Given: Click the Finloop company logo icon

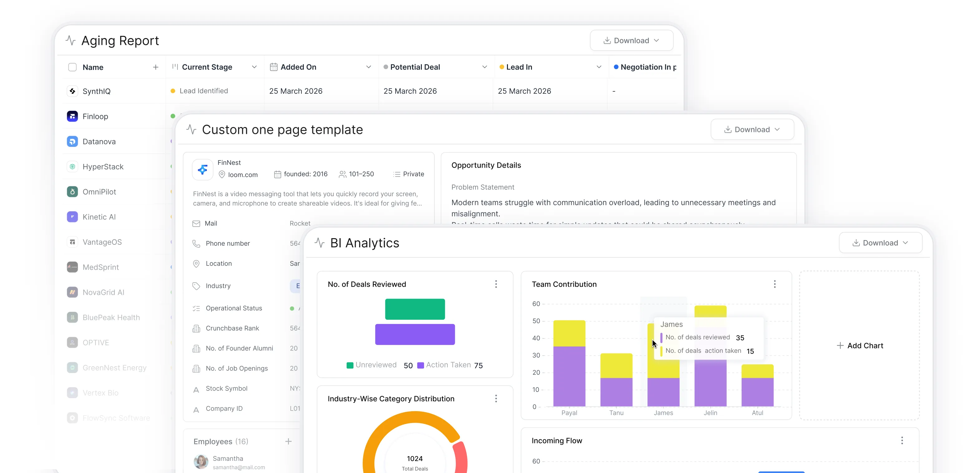Looking at the screenshot, I should pyautogui.click(x=72, y=116).
